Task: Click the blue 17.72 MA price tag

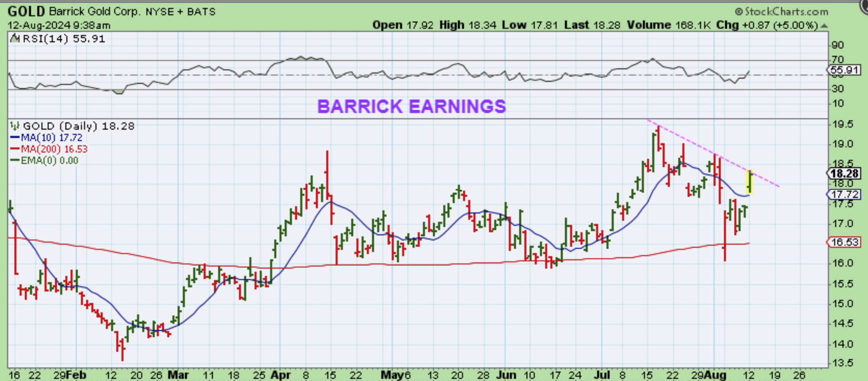Action: [x=844, y=194]
